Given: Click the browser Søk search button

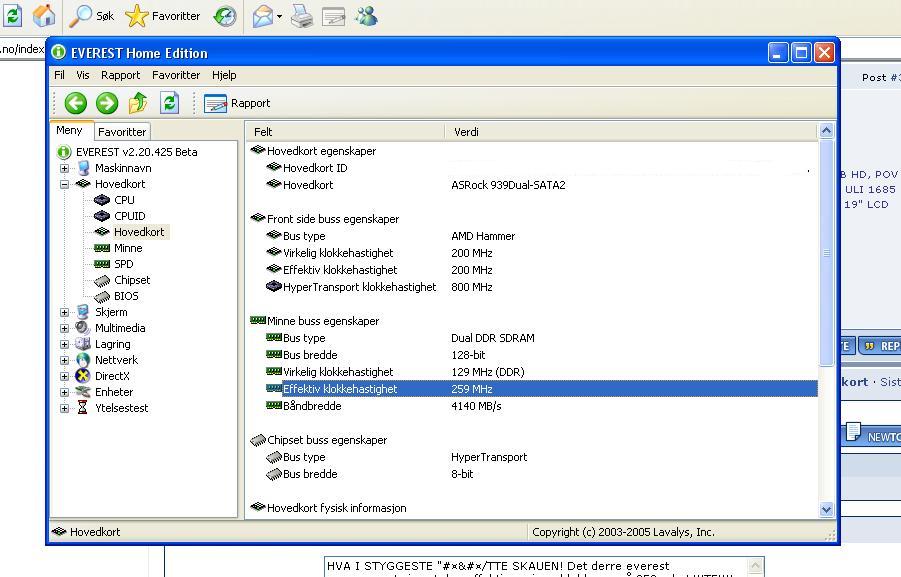Looking at the screenshot, I should coord(91,16).
